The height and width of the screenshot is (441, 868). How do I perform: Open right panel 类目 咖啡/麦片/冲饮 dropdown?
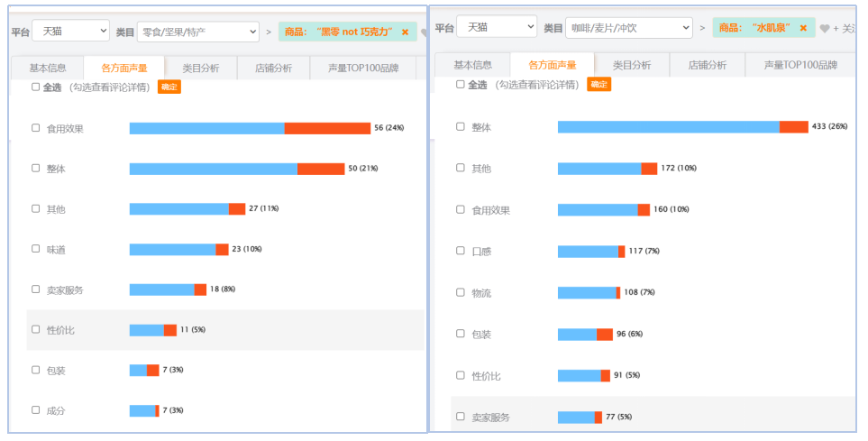coord(629,28)
